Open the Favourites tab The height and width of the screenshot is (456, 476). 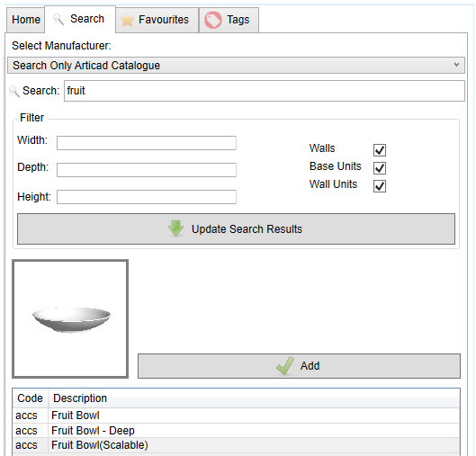(157, 20)
